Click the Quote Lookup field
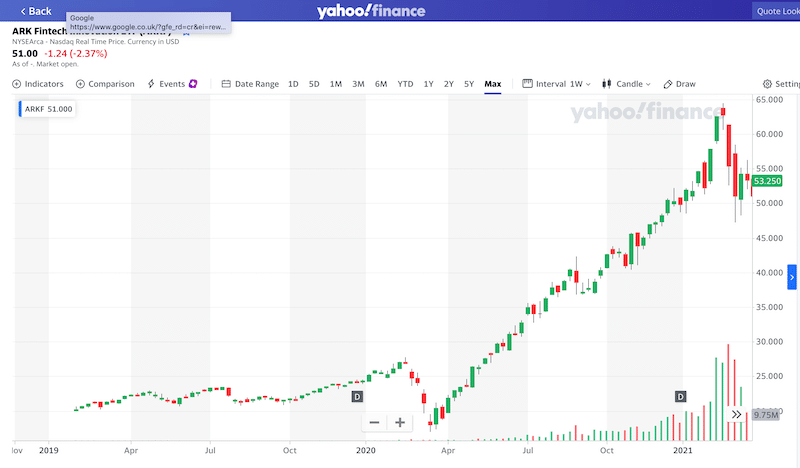Viewport: 800px width, 468px height. click(776, 11)
